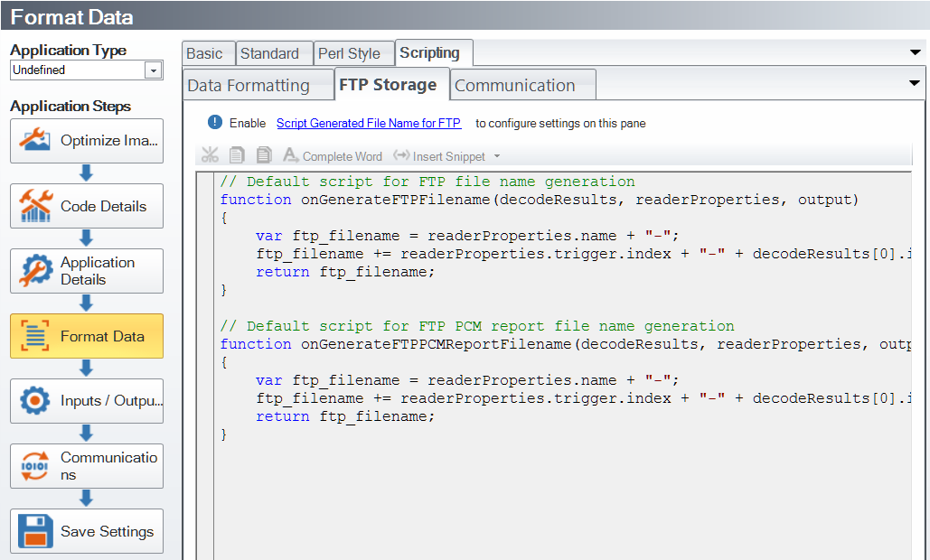Click inside the FTP script editor area
Viewport: 930px width, 560px height.
(x=560, y=488)
